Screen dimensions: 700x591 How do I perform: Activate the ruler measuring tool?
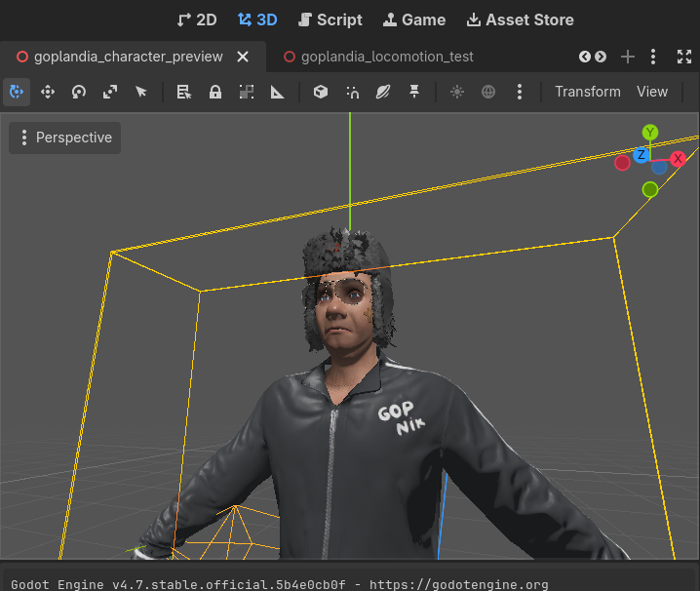point(277,92)
